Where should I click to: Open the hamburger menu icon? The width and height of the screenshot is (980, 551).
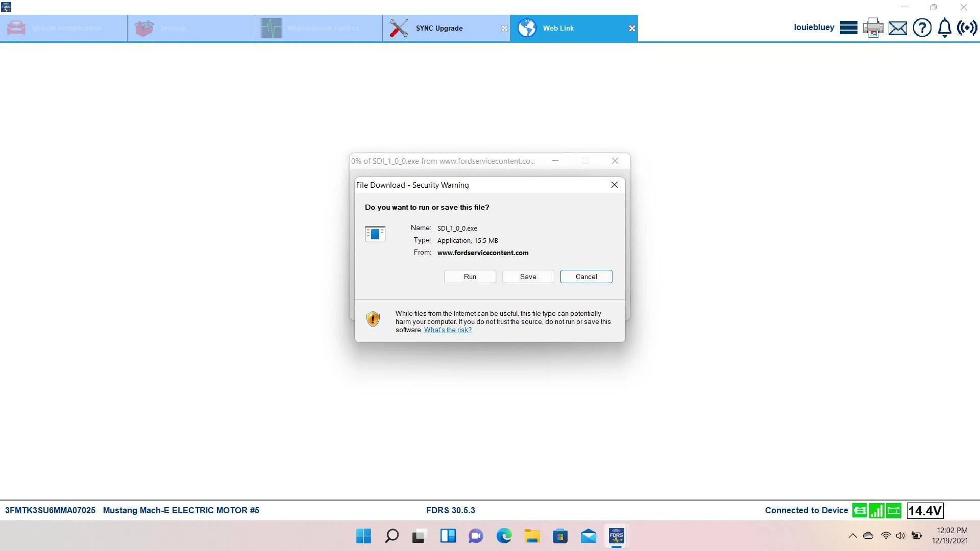(x=848, y=28)
